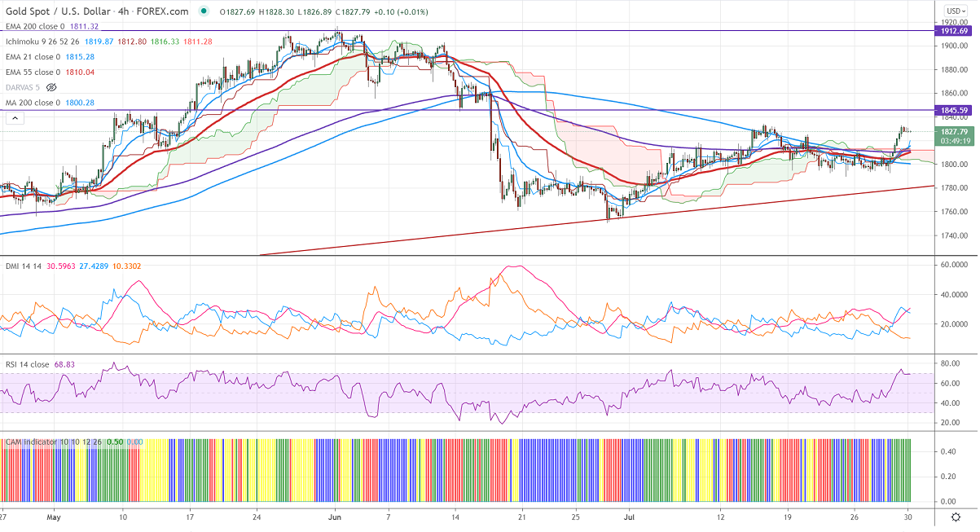This screenshot has height=532, width=980.
Task: Select the MA 200 close 0 legend
Action: (31, 103)
